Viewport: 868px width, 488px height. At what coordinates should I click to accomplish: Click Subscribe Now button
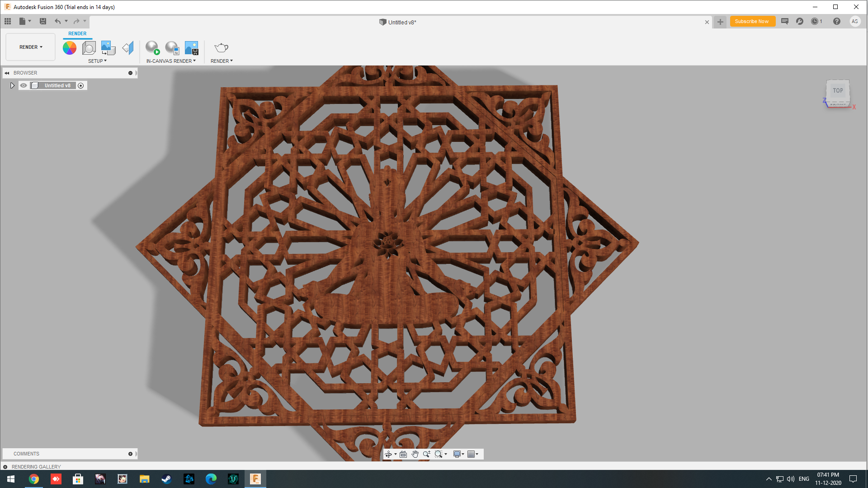[x=752, y=21]
